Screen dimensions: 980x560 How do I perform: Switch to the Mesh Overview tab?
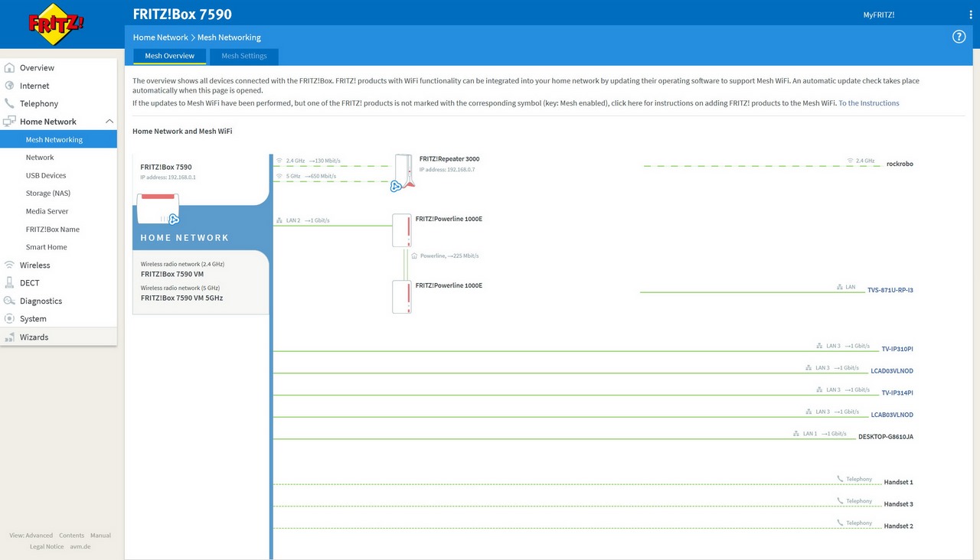click(x=170, y=56)
